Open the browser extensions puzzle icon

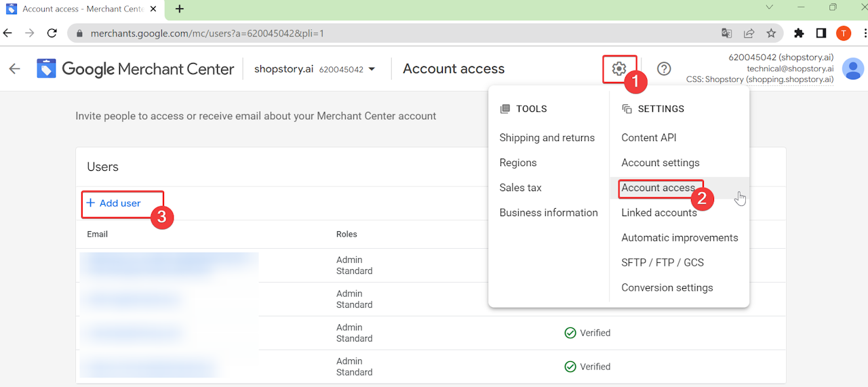pyautogui.click(x=799, y=33)
